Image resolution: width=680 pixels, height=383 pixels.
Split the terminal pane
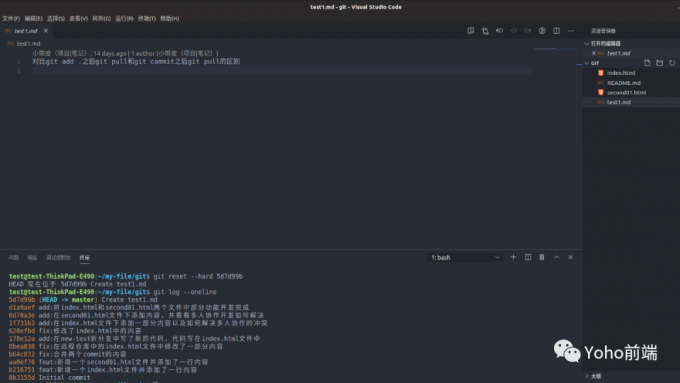[528, 257]
